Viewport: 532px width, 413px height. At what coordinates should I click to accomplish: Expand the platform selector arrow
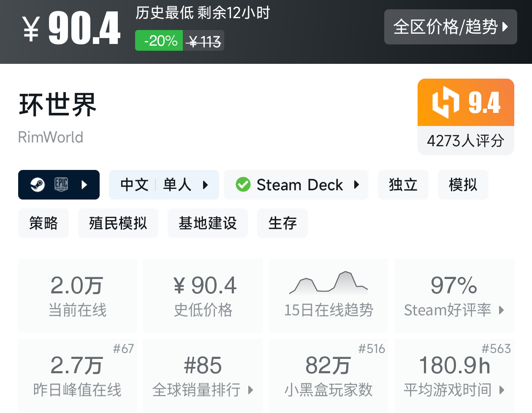tap(84, 185)
